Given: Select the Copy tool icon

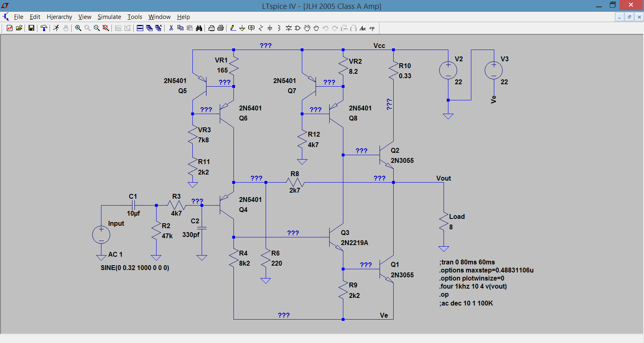Looking at the screenshot, I should (x=180, y=28).
